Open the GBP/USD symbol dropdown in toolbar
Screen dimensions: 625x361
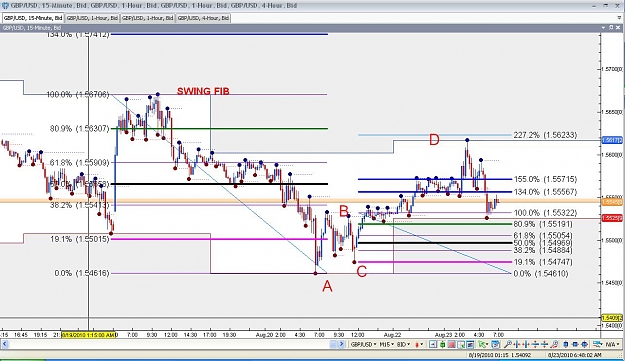364,344
